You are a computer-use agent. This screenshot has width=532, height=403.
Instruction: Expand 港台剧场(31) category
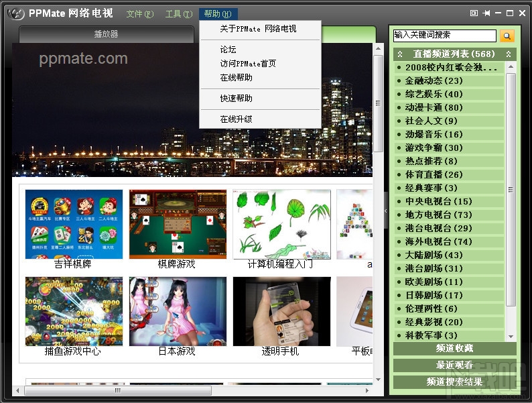point(449,268)
